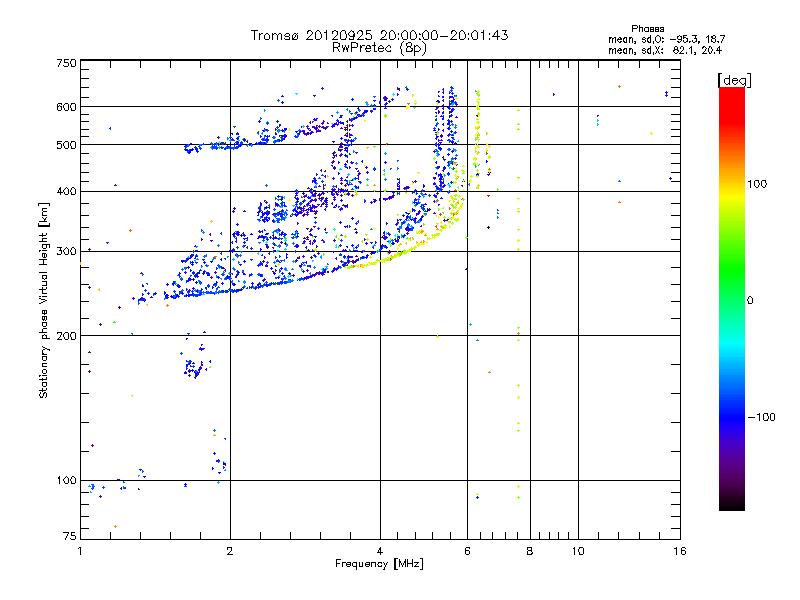The width and height of the screenshot is (800, 600).
Task: Click the y-axis '75' tick label
Action: pos(70,536)
